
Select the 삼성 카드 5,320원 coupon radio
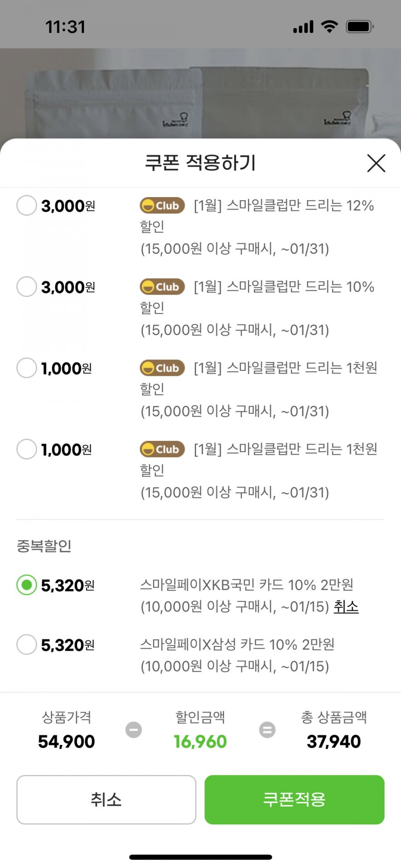tap(27, 645)
